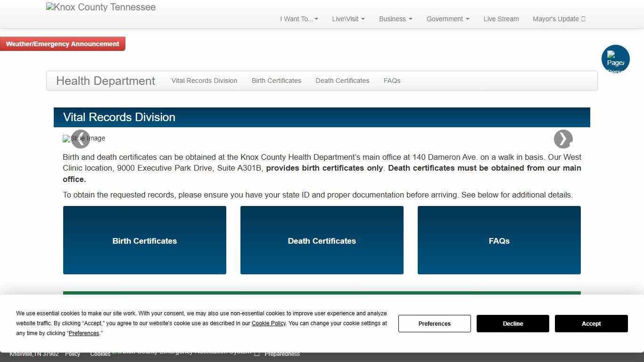Open the Mayor's Update link
This screenshot has height=362, width=644.
(x=558, y=19)
